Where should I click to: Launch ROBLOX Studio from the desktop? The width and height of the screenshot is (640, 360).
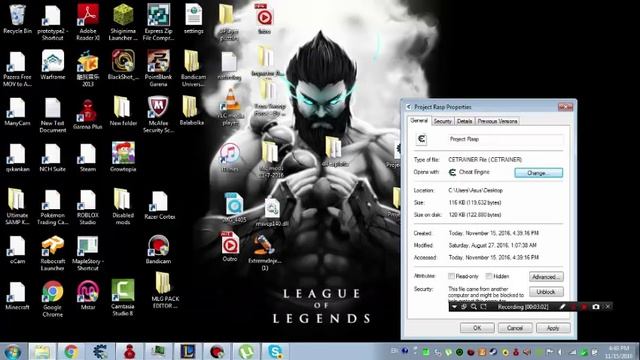(x=88, y=207)
